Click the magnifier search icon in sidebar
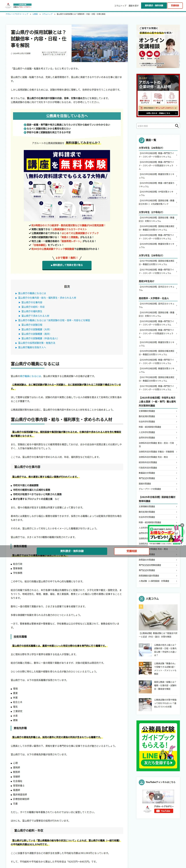 tap(177, 126)
